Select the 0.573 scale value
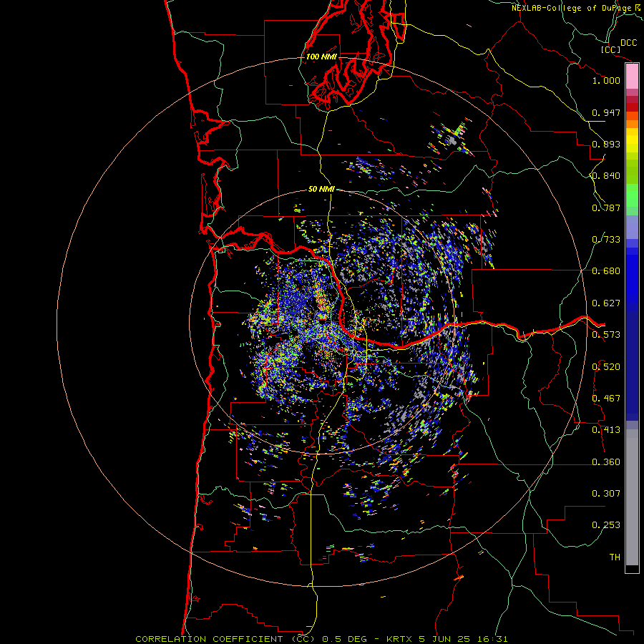 click(606, 335)
